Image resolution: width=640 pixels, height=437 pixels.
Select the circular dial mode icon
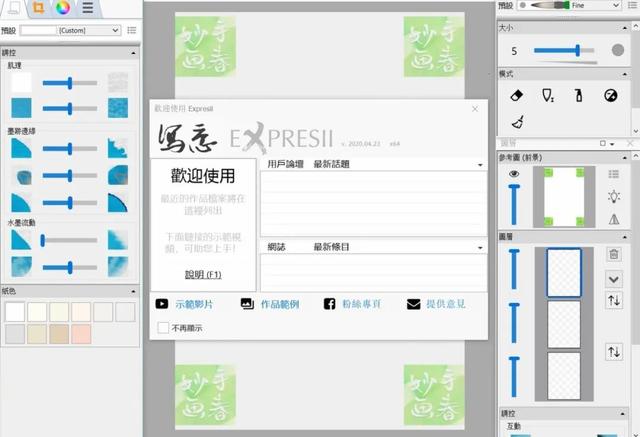click(x=611, y=95)
